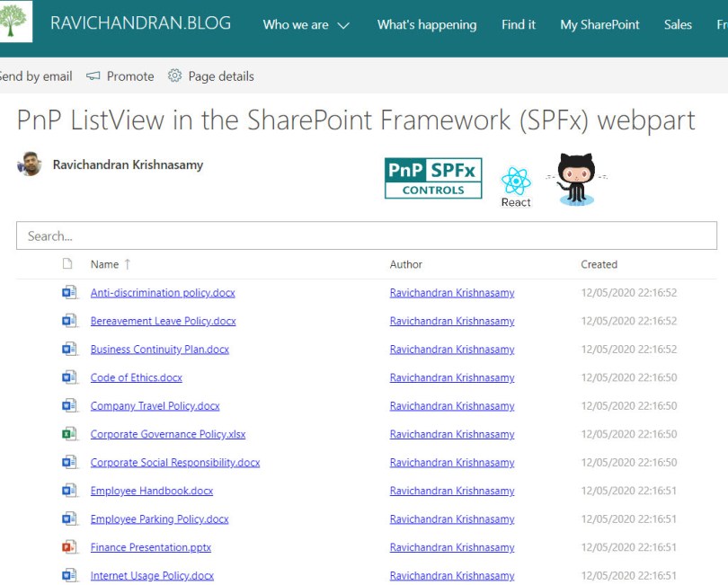728x585 pixels.
Task: Click the tree logo in site header
Action: pyautogui.click(x=15, y=22)
